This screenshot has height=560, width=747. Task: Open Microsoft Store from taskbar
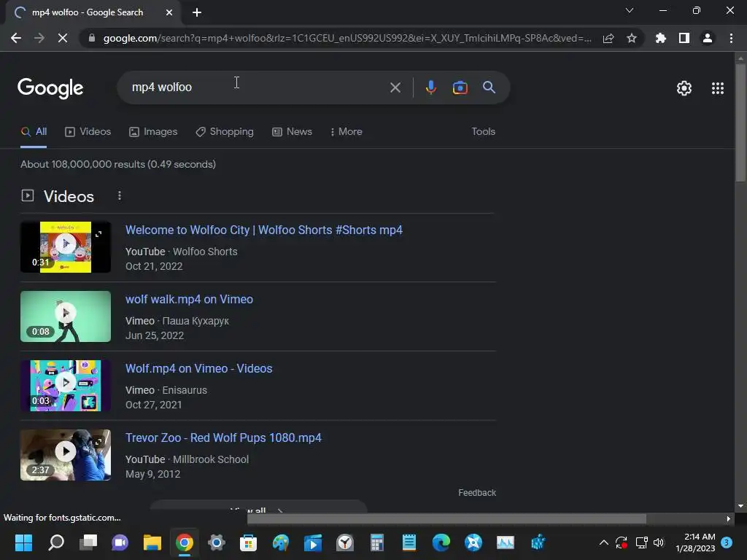pyautogui.click(x=248, y=542)
